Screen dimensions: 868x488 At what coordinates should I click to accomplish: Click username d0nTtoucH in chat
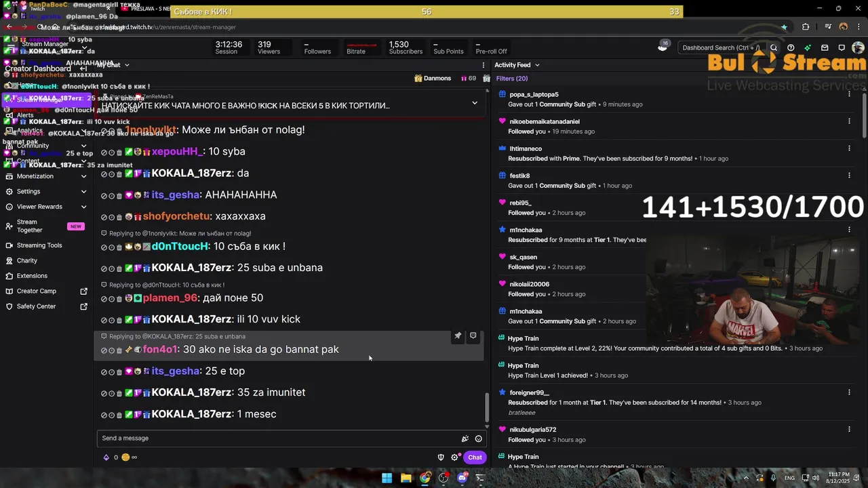180,247
